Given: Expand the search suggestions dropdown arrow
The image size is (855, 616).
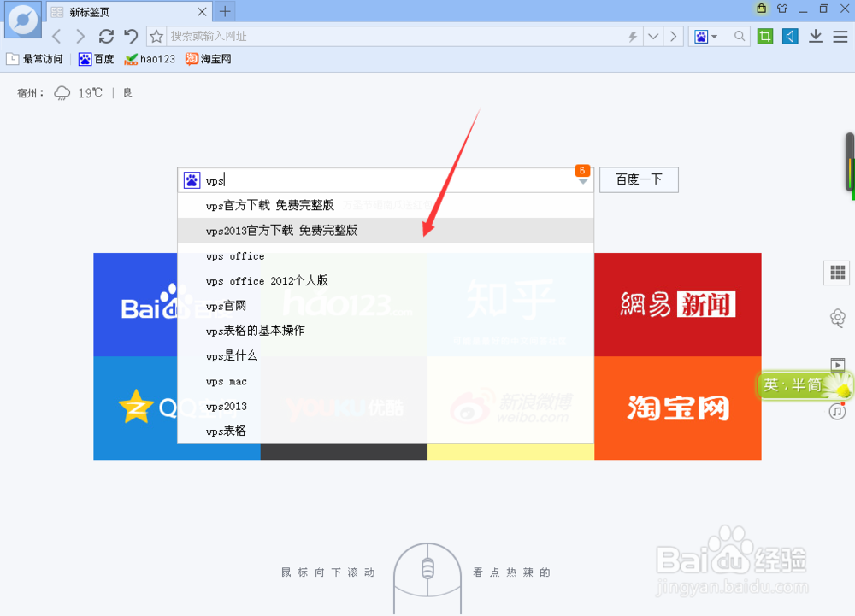Looking at the screenshot, I should (x=583, y=180).
